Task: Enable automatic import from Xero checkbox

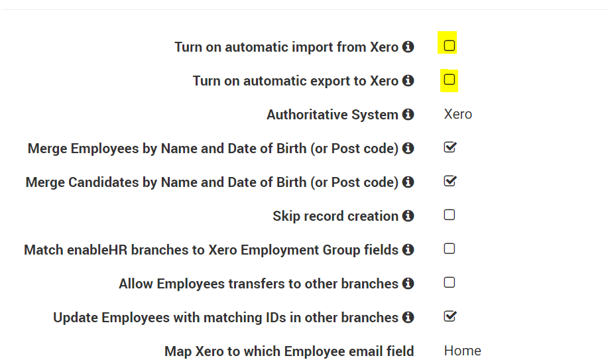Action: pos(450,46)
